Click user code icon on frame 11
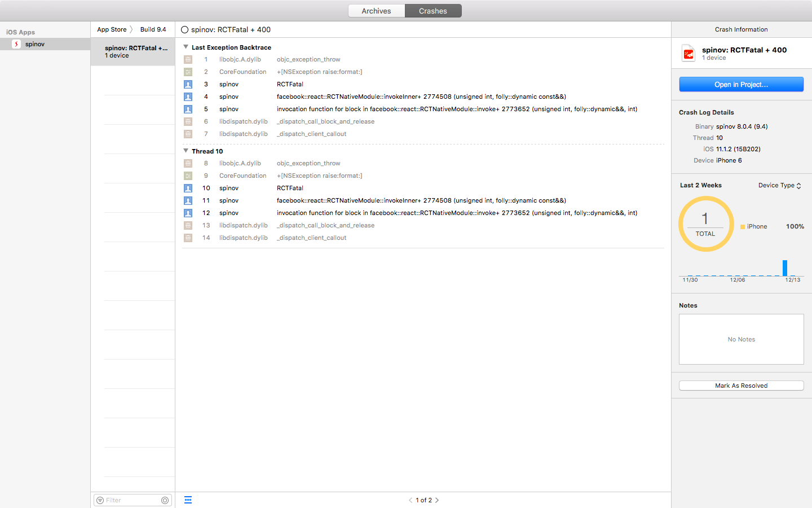 click(188, 200)
